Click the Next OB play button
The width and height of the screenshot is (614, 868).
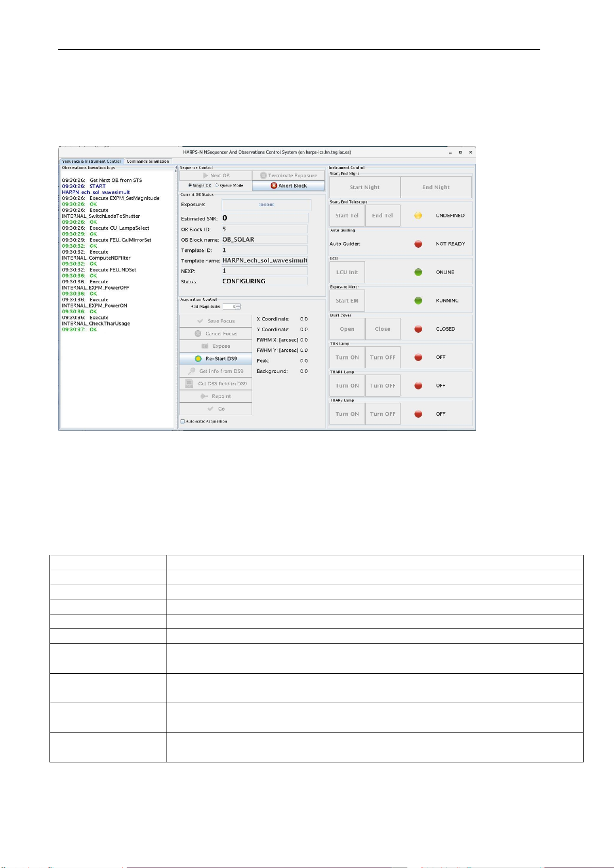(215, 176)
